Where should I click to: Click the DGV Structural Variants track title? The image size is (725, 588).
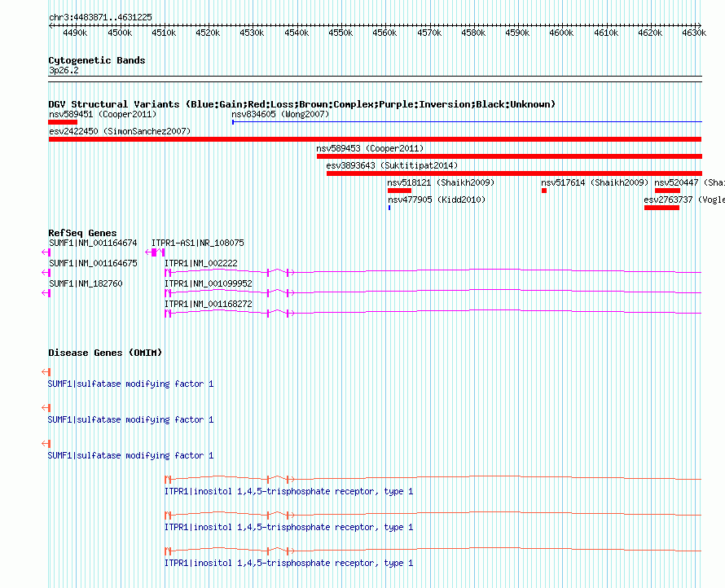click(x=301, y=104)
